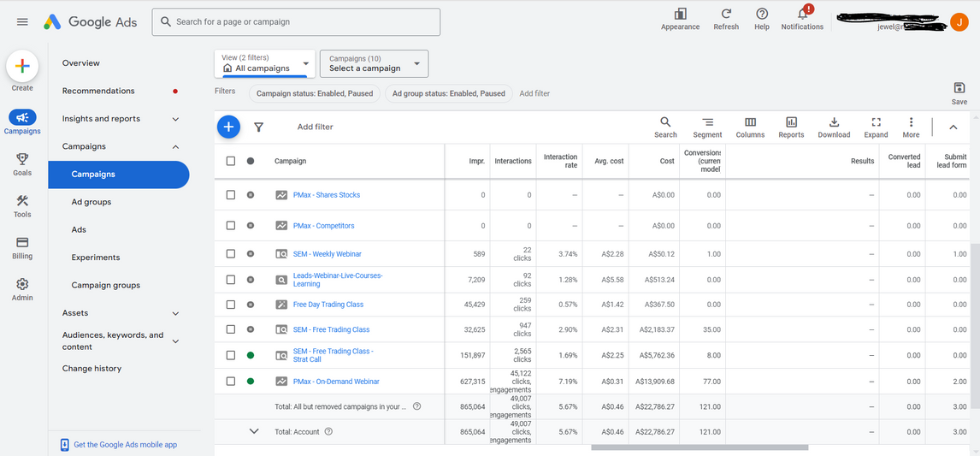980x456 pixels.
Task: Open the All campaigns view dropdown
Action: pos(265,63)
